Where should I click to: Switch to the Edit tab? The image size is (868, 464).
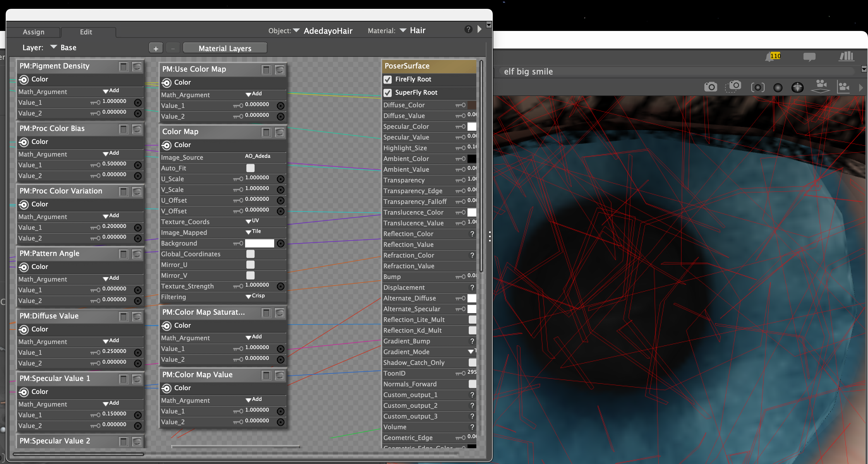86,32
